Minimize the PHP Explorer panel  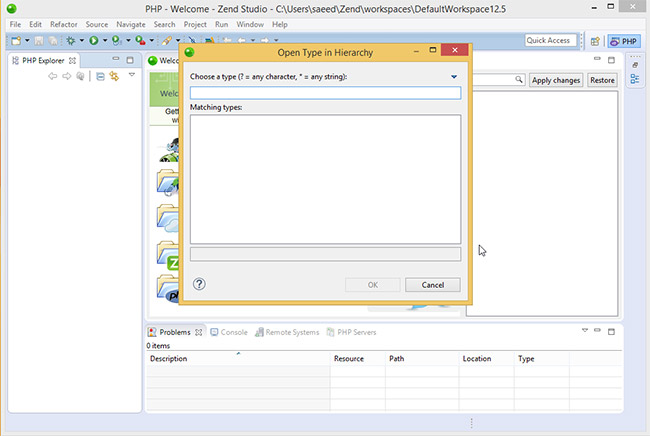pyautogui.click(x=116, y=59)
